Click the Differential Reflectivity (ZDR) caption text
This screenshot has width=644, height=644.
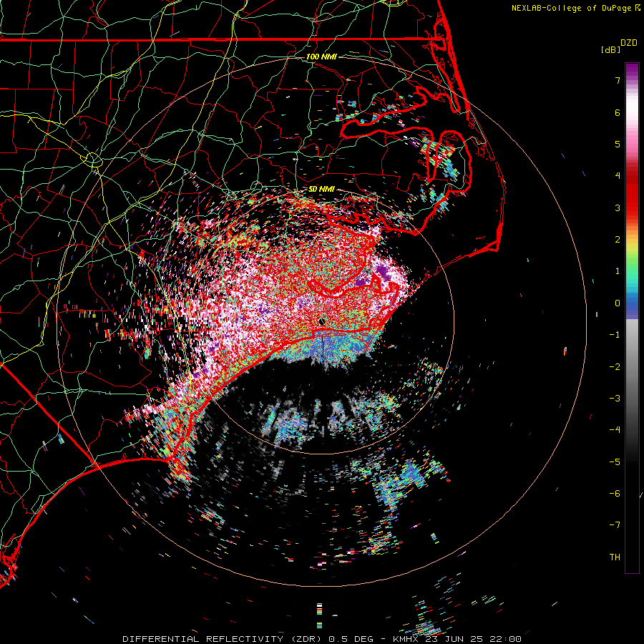click(x=223, y=639)
